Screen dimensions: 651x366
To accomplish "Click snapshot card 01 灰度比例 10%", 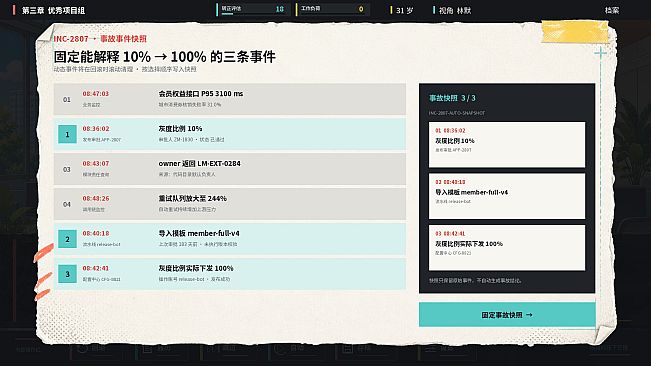I will [507, 144].
